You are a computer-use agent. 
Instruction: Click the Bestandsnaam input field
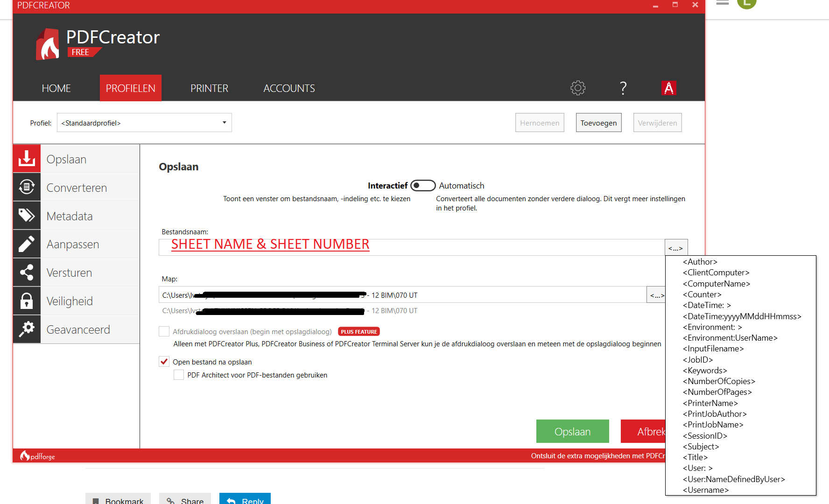point(412,247)
